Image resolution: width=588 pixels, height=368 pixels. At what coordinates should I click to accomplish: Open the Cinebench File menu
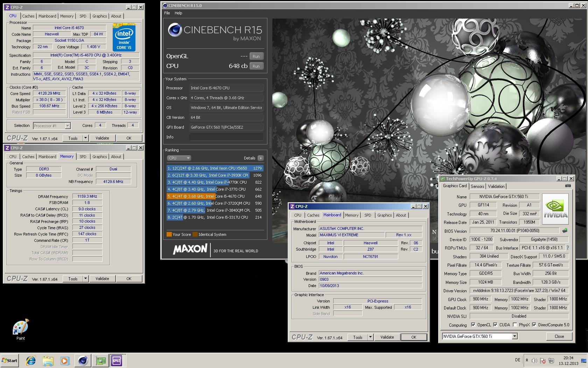[x=167, y=13]
